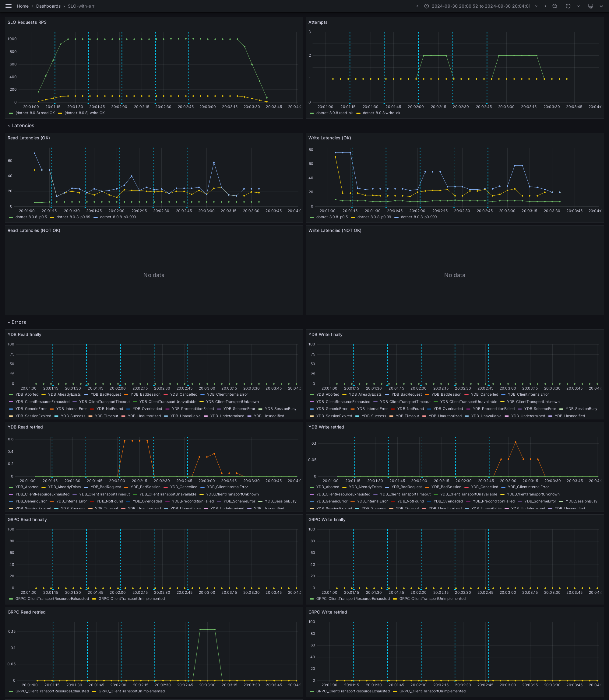Expand the chevron beside the monitor icon
Image resolution: width=609 pixels, height=700 pixels.
click(601, 6)
